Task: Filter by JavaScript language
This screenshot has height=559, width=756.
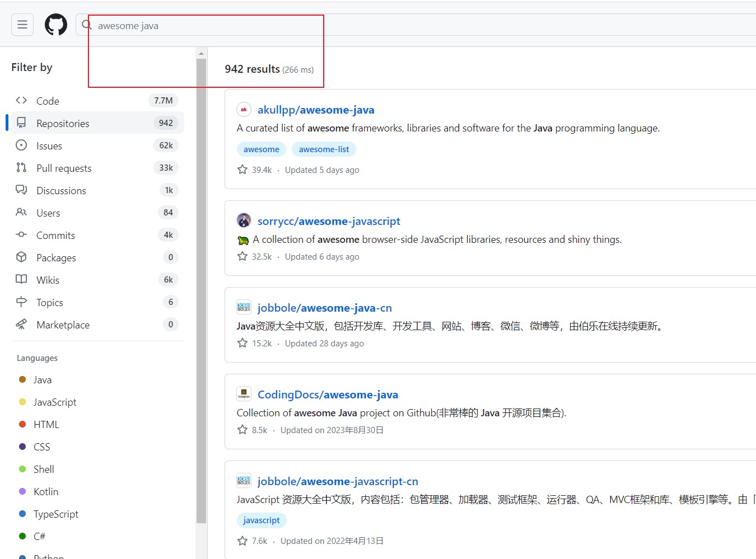Action: [x=55, y=402]
